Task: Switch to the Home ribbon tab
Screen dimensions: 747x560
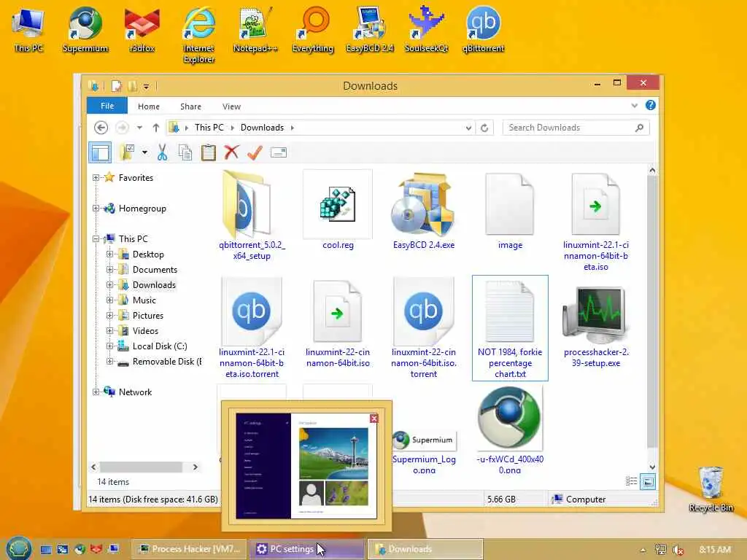Action: (x=149, y=106)
